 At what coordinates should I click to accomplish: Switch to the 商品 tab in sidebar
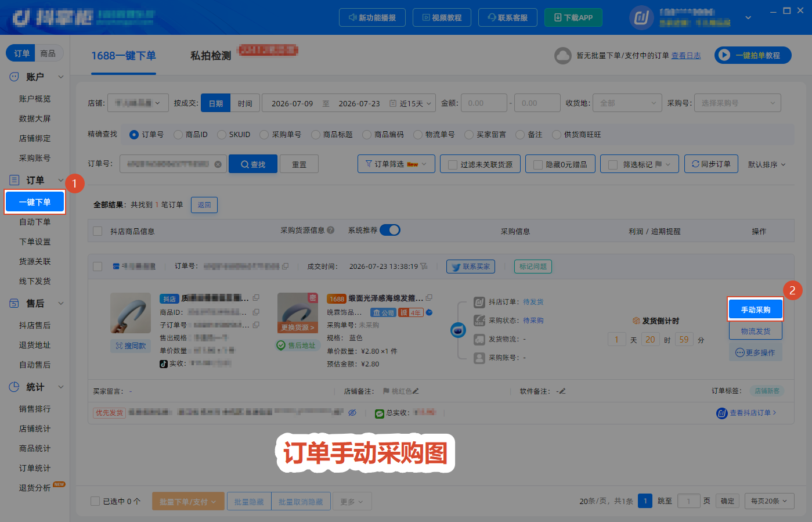click(48, 53)
